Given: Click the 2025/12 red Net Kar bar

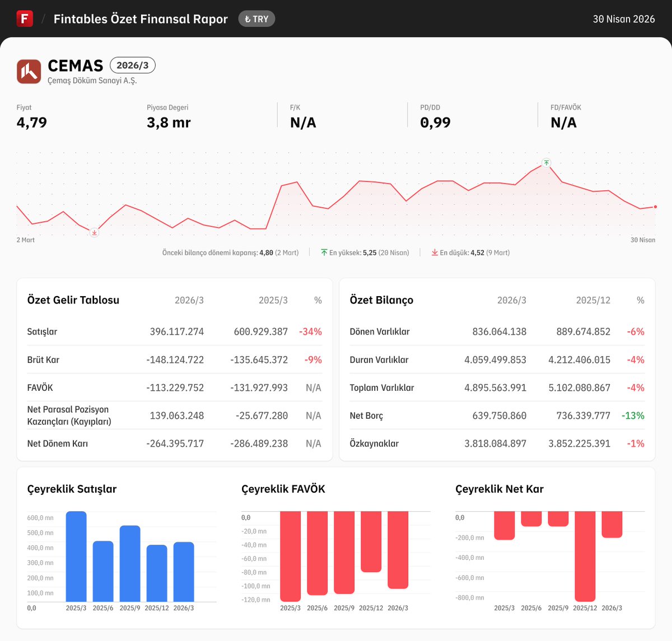Looking at the screenshot, I should click(585, 556).
